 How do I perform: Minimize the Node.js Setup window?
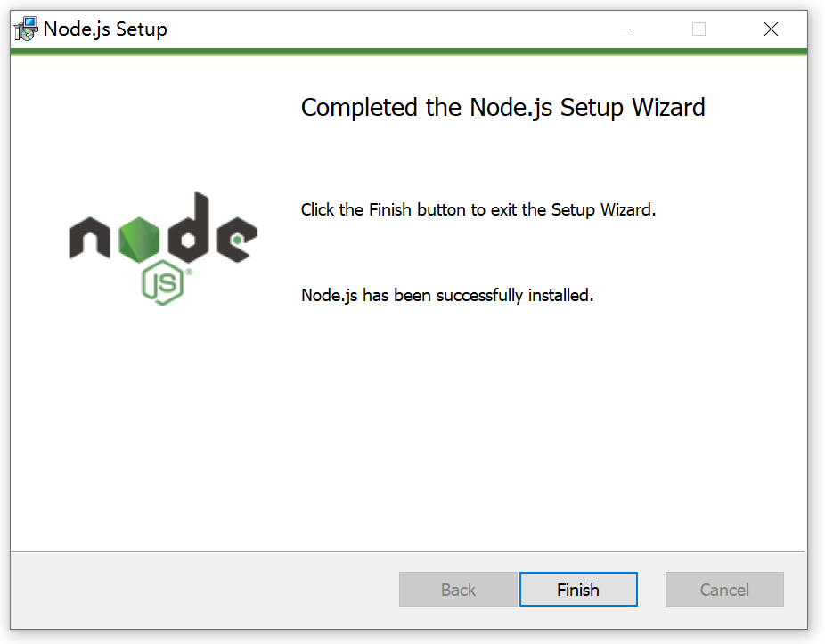(x=626, y=29)
